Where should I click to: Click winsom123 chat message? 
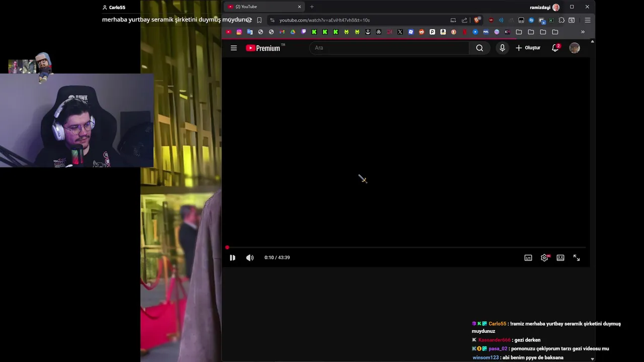click(518, 357)
